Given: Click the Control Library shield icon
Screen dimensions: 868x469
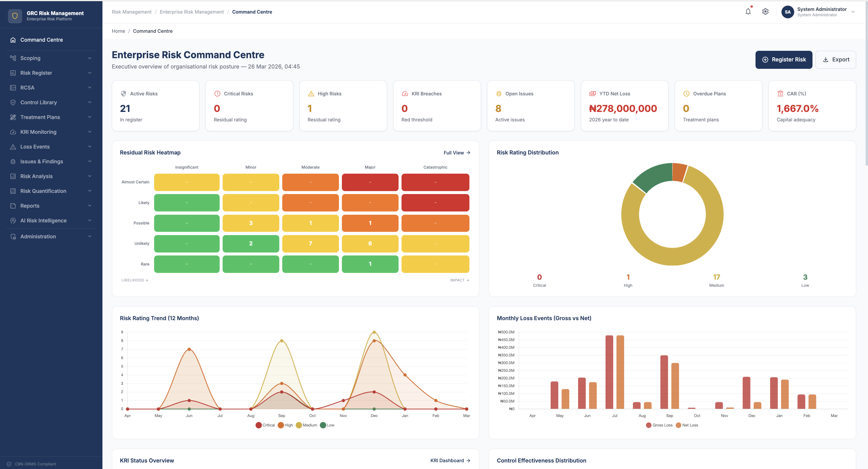Looking at the screenshot, I should click(x=13, y=102).
